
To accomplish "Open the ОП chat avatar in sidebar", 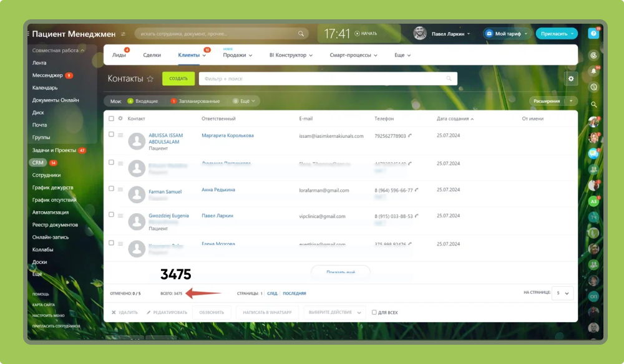I will pos(593,297).
